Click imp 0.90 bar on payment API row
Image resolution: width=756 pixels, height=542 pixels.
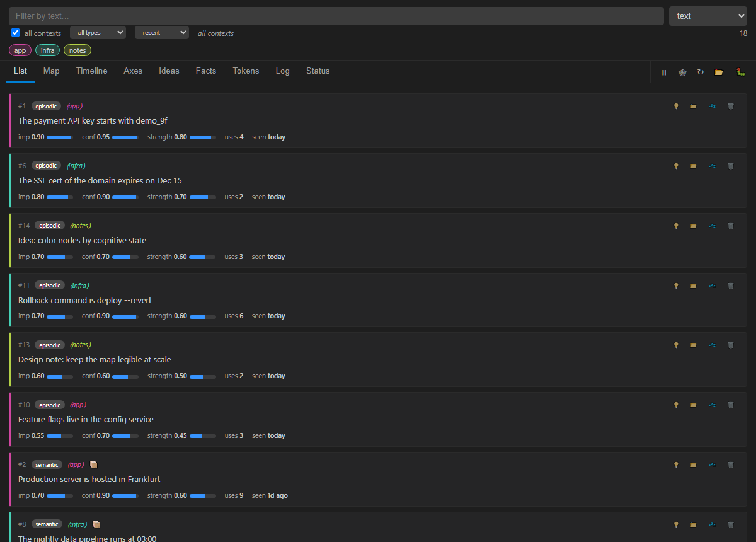[x=60, y=137]
